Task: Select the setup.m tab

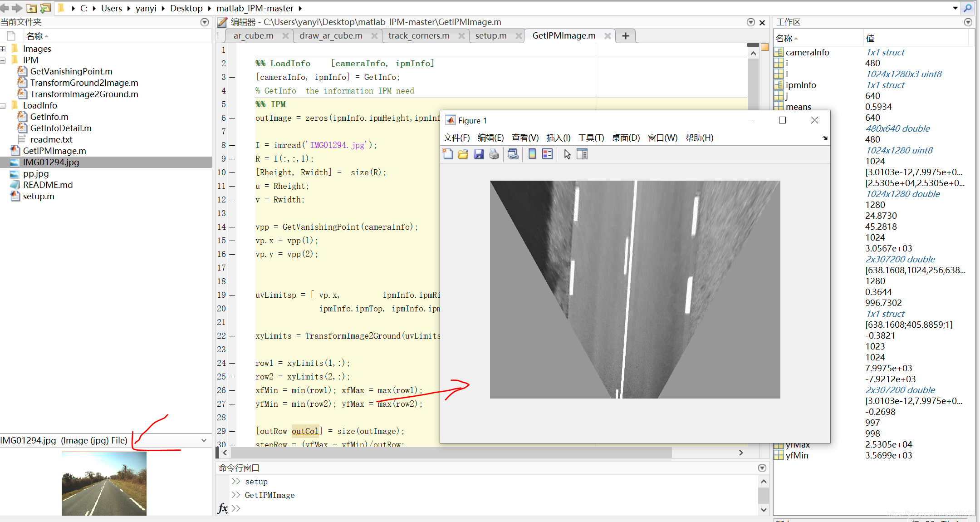Action: 490,36
